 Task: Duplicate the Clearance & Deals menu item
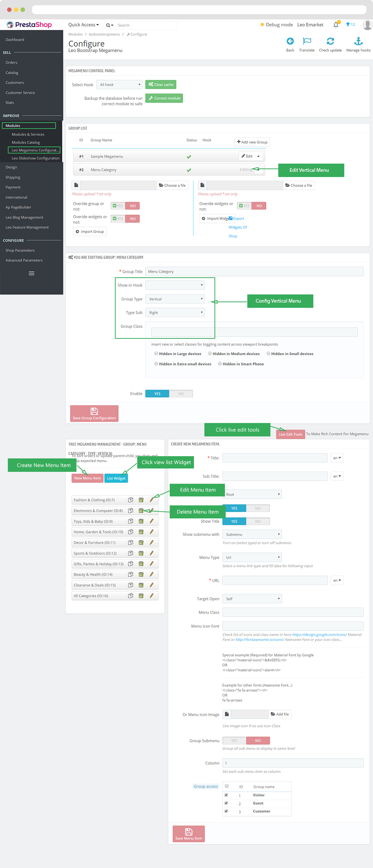click(131, 585)
